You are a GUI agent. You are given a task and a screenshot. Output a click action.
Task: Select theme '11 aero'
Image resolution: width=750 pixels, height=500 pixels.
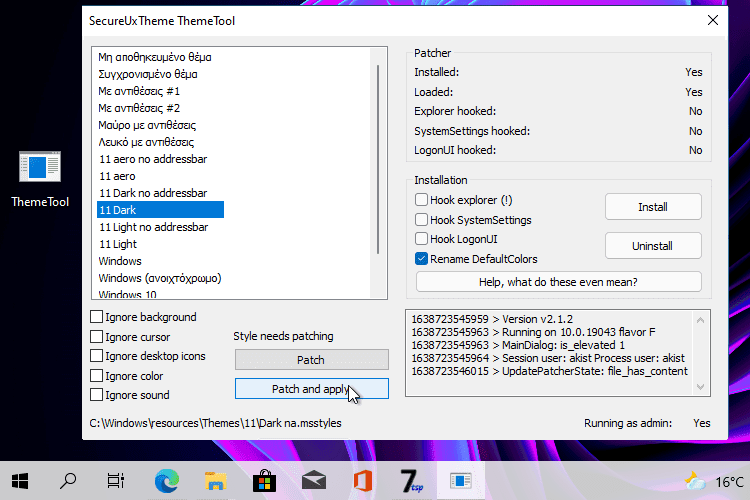click(x=117, y=176)
